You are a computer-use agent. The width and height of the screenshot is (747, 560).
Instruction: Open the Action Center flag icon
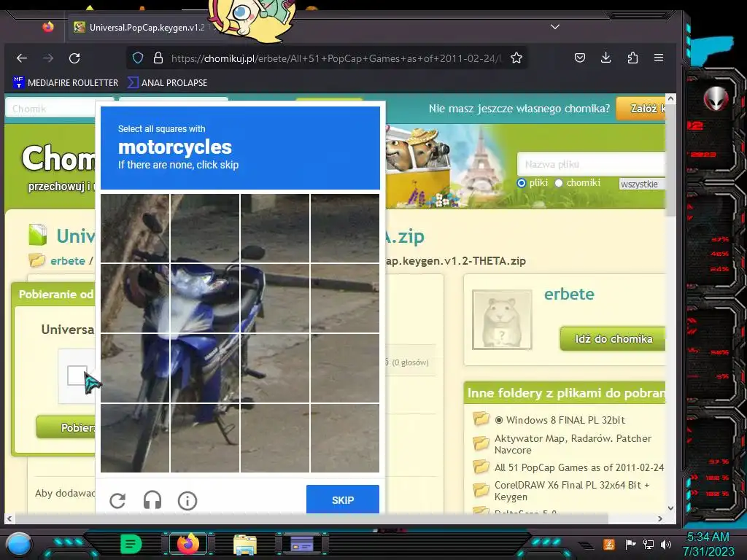(x=630, y=544)
